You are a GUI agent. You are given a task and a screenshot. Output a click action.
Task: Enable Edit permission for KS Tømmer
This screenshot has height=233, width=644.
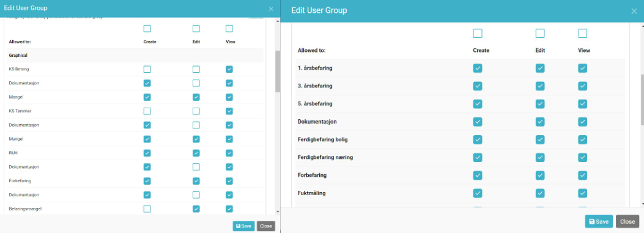196,111
